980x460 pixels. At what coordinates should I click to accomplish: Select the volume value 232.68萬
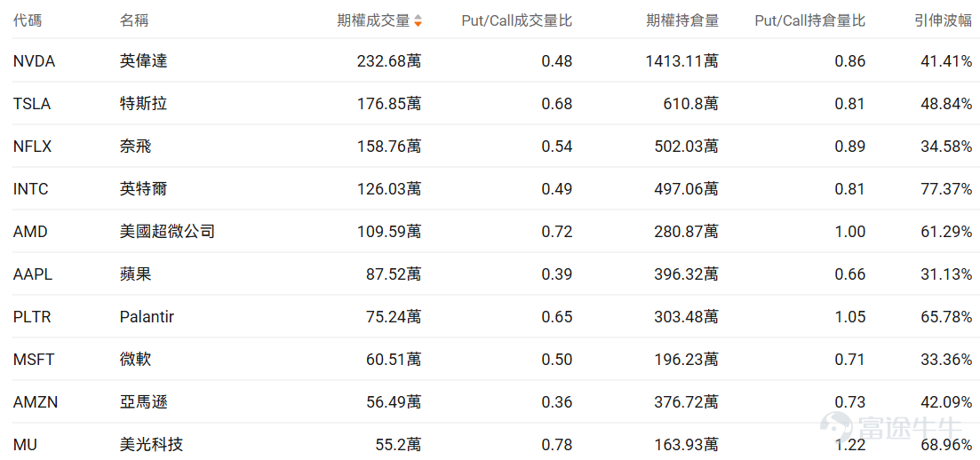(389, 61)
